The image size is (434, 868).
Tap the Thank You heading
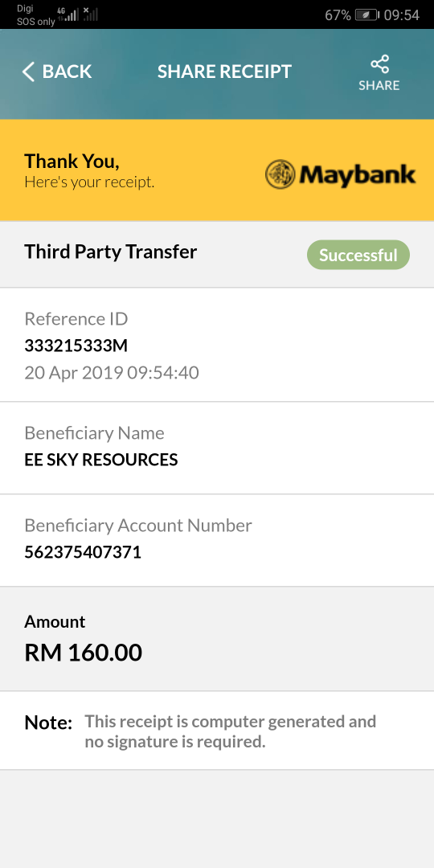(x=72, y=161)
